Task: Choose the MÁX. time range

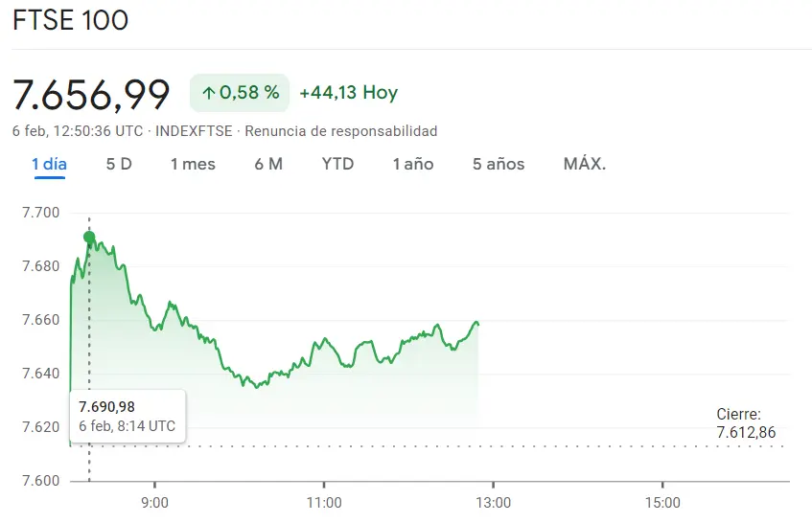Action: point(585,164)
